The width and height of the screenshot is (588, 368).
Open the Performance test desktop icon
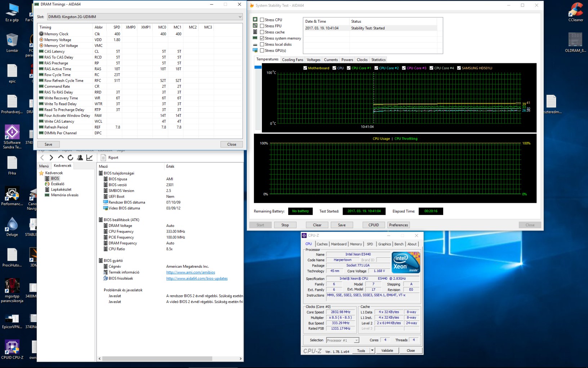point(12,196)
